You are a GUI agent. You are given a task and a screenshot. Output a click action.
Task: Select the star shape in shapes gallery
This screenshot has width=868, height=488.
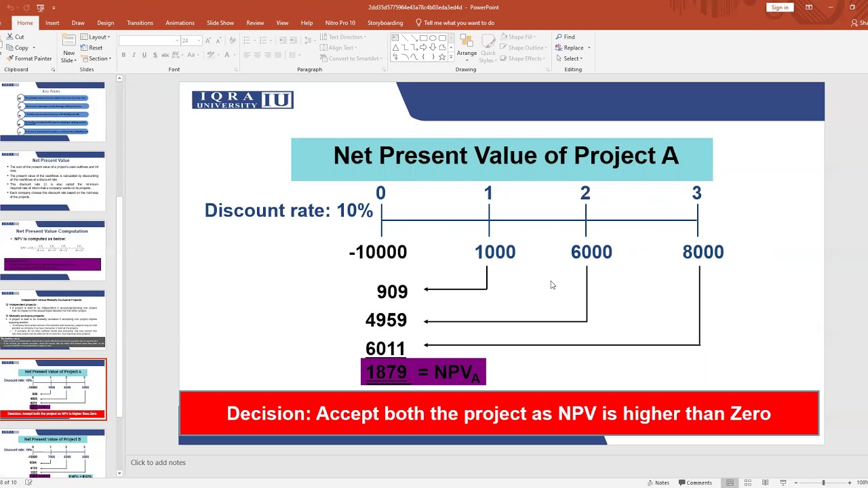pyautogui.click(x=442, y=57)
